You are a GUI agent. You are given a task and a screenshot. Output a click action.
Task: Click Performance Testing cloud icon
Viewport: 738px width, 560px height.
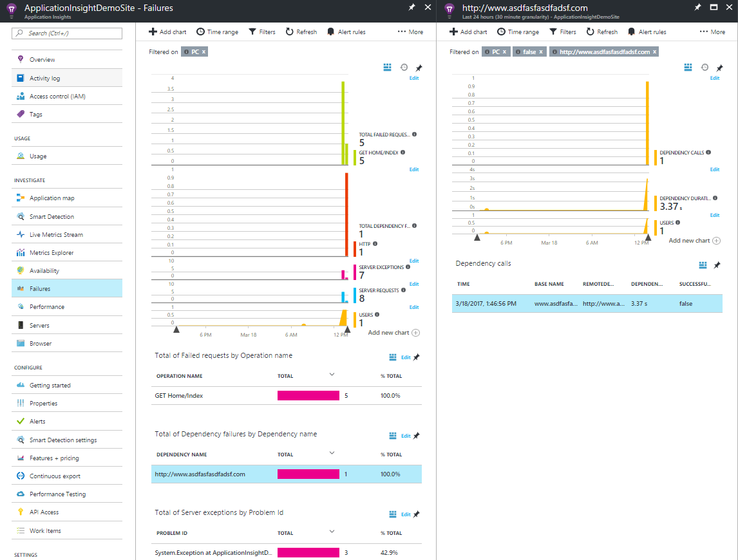(x=20, y=494)
